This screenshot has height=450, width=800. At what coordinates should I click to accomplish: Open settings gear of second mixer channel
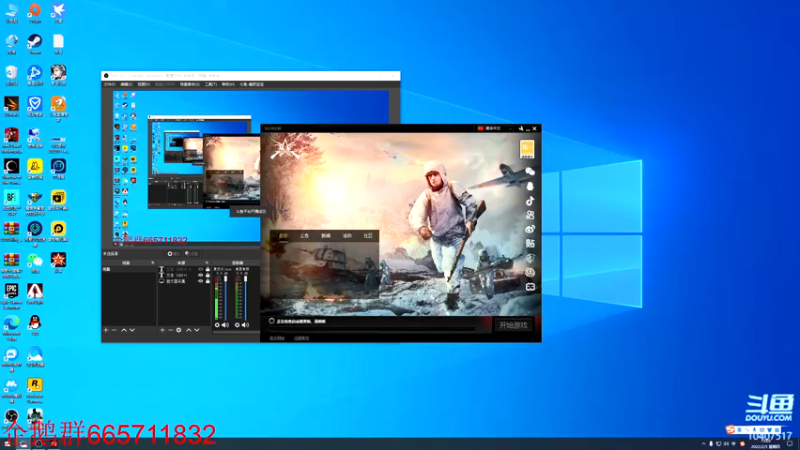[x=237, y=325]
